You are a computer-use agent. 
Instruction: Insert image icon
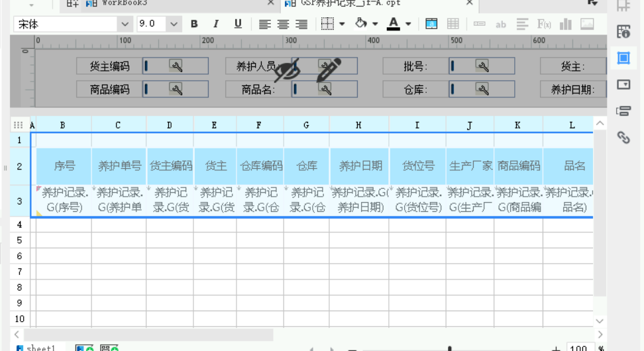tap(587, 24)
